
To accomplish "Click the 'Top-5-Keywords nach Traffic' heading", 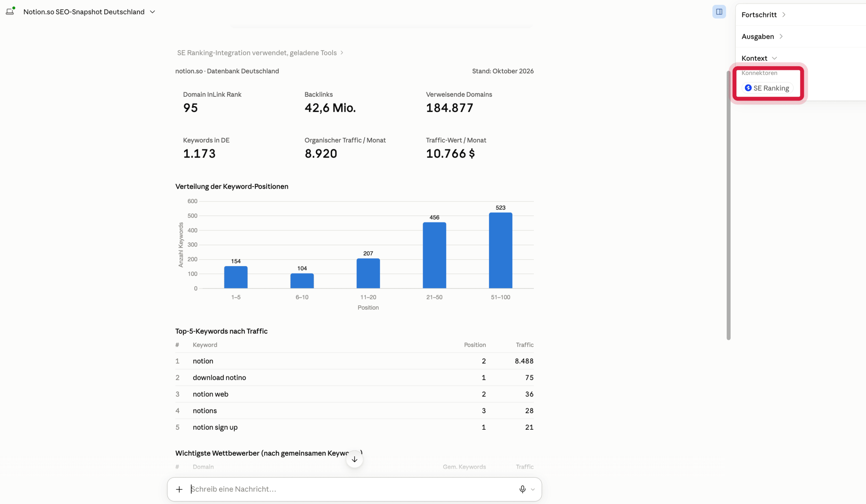I will click(221, 331).
